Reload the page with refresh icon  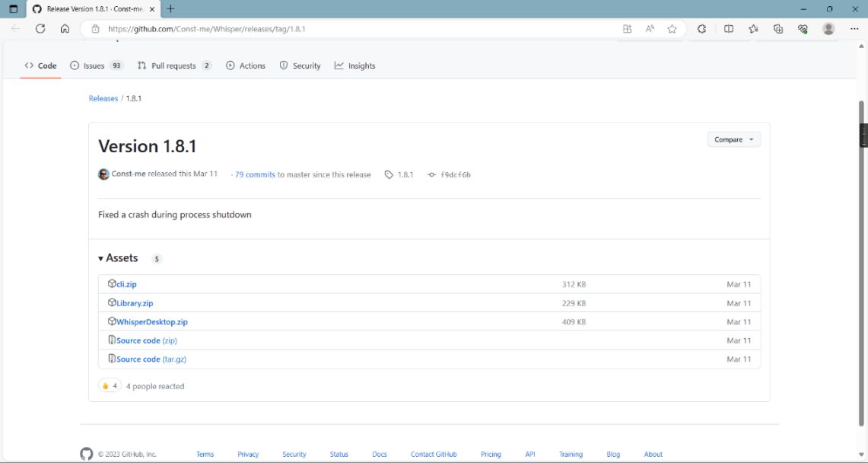[40, 29]
